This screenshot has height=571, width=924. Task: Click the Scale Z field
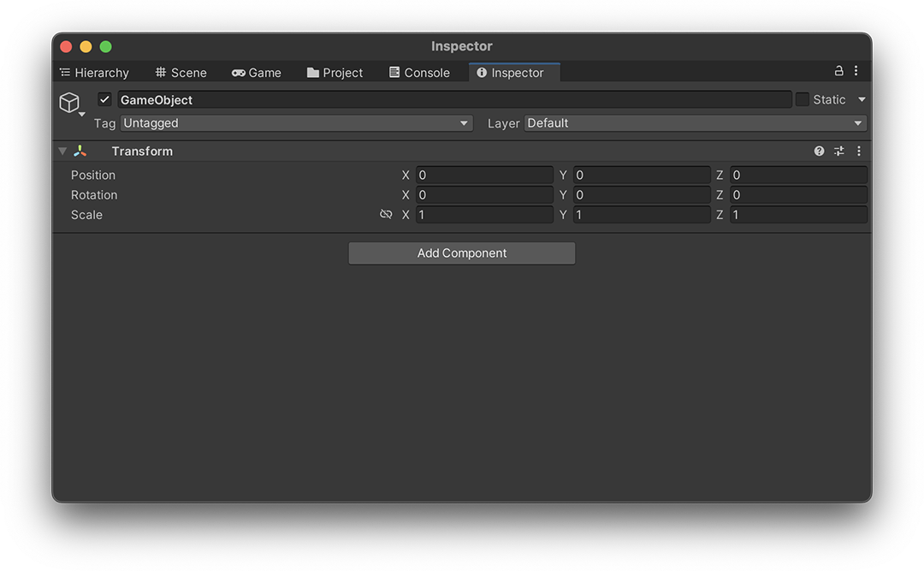[798, 215]
